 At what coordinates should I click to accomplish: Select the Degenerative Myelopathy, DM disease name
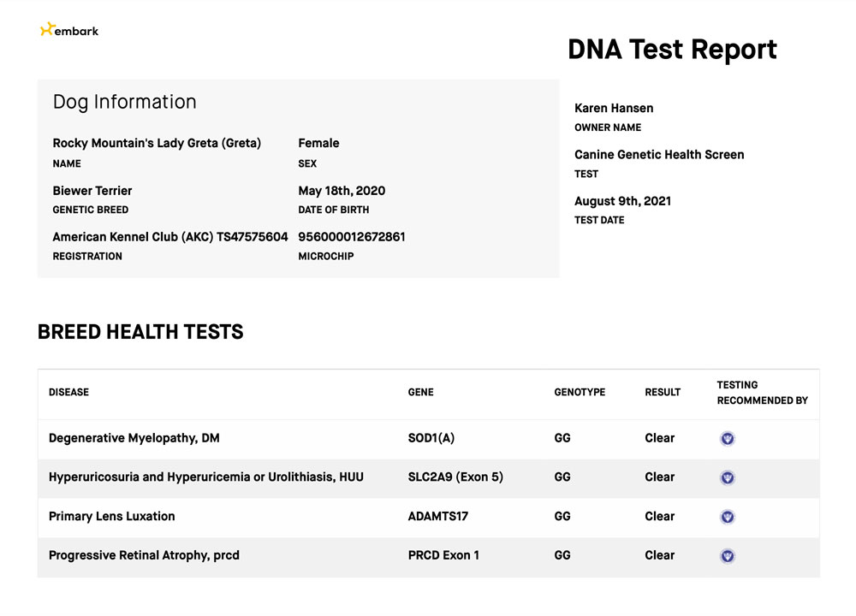pyautogui.click(x=134, y=438)
